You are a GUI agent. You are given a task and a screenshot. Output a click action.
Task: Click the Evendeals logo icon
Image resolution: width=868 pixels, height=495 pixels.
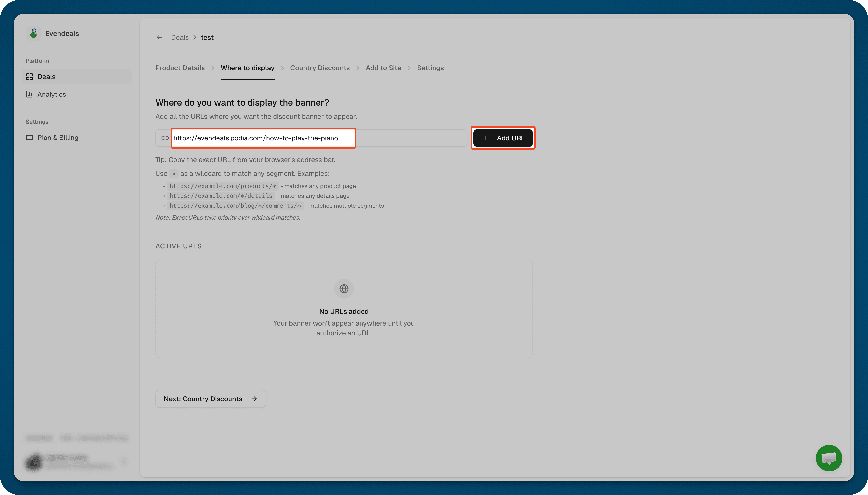click(x=33, y=33)
